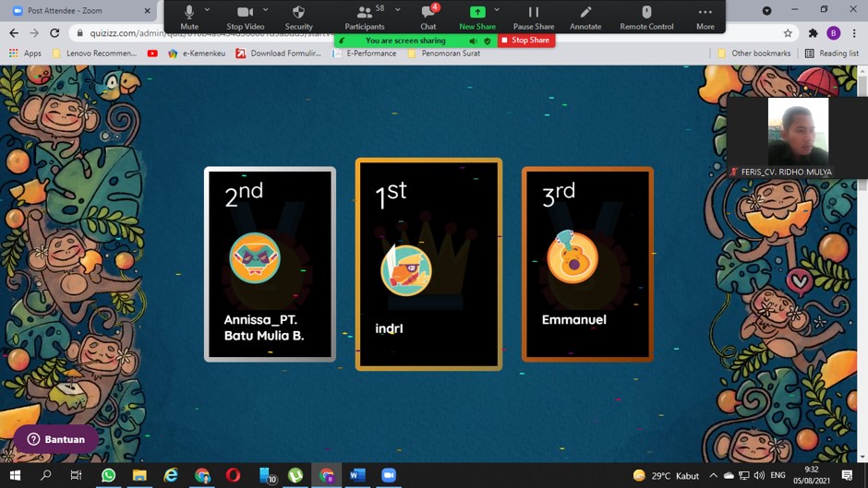Click the New Share button

click(477, 17)
